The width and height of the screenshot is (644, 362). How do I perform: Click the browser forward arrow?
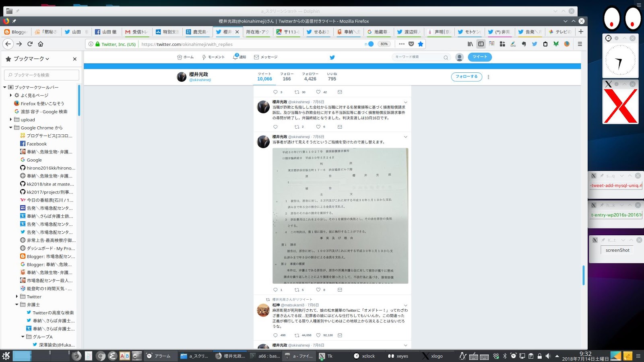pos(19,44)
